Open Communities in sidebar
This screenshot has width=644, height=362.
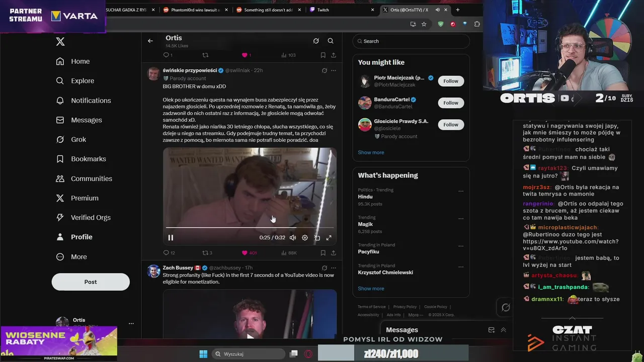point(84,178)
